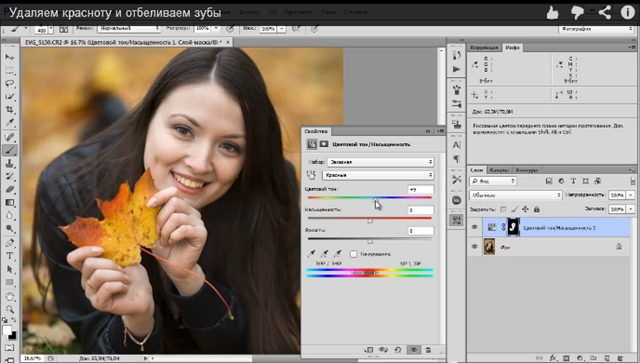
Task: Toggle lock position in Layers panel
Action: (525, 209)
